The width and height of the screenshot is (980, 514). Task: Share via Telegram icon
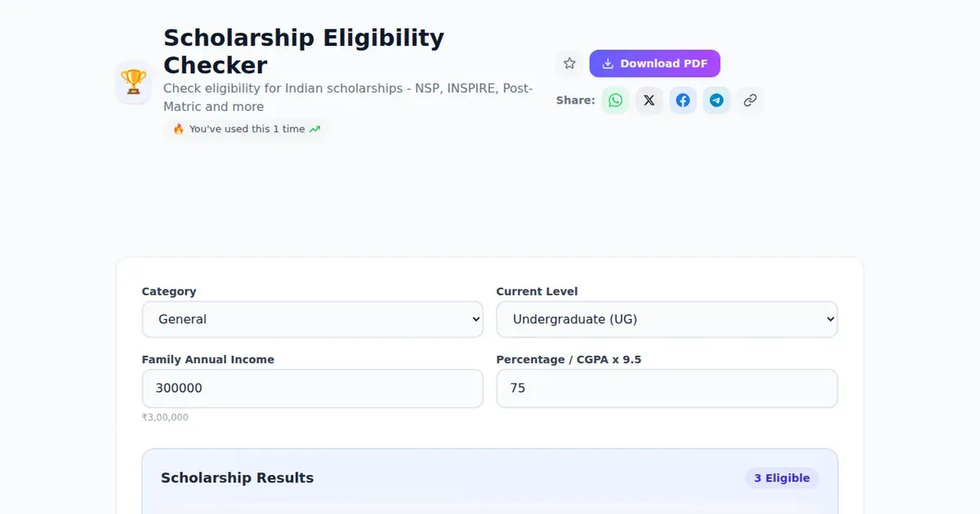click(716, 100)
